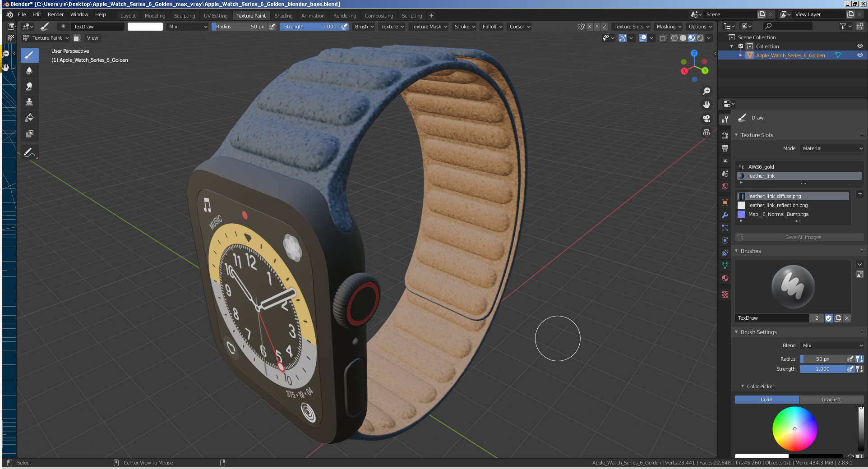
Task: Switch color picker to Gradient
Action: pos(831,400)
